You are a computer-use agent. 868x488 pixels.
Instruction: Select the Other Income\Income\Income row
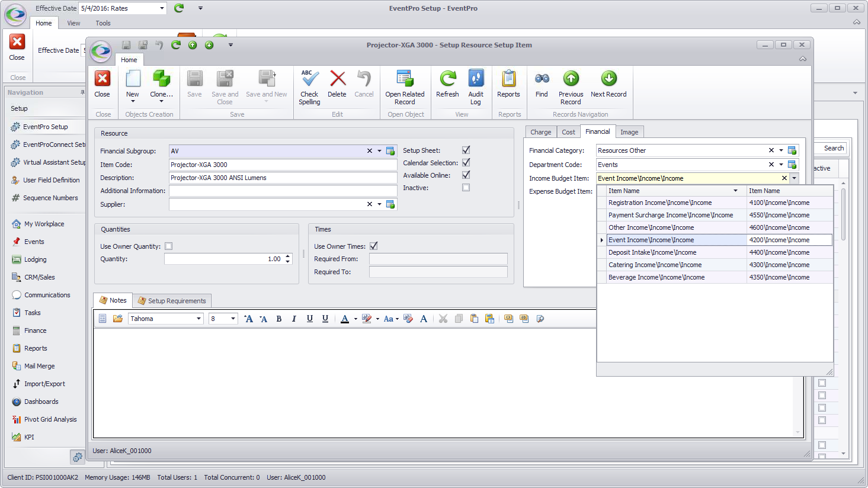[715, 227]
